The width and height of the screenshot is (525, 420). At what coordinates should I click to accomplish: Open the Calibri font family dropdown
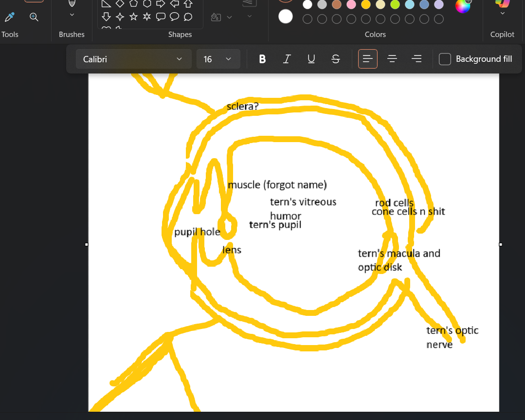134,59
